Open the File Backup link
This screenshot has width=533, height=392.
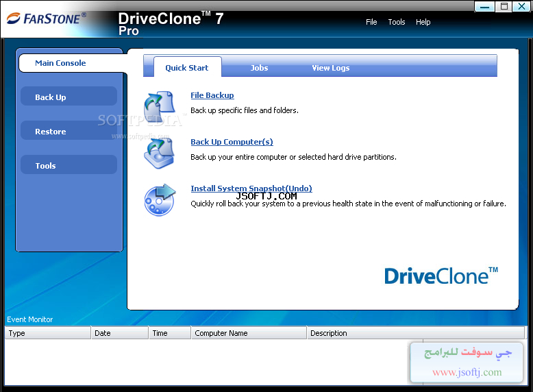(x=212, y=95)
